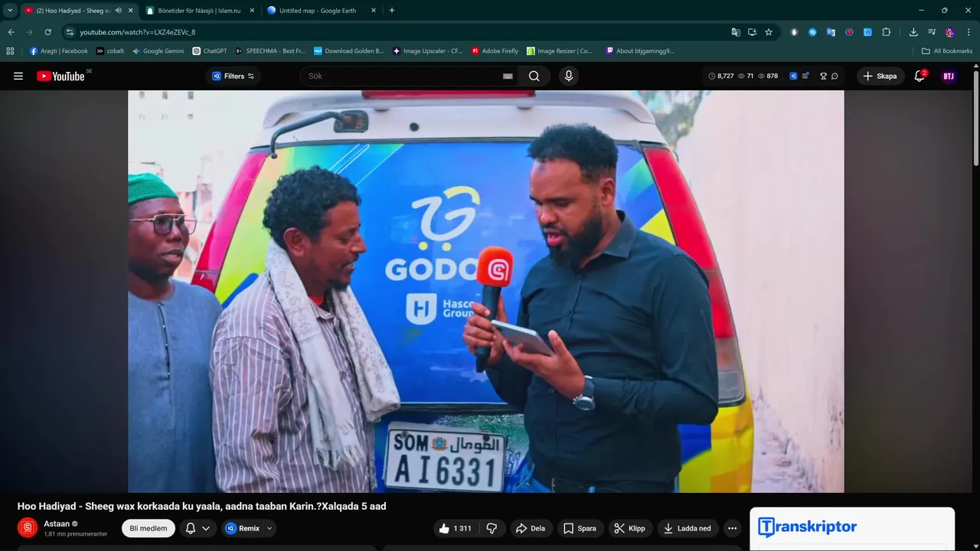The width and height of the screenshot is (980, 551).
Task: Go back to previous page
Action: [x=11, y=32]
